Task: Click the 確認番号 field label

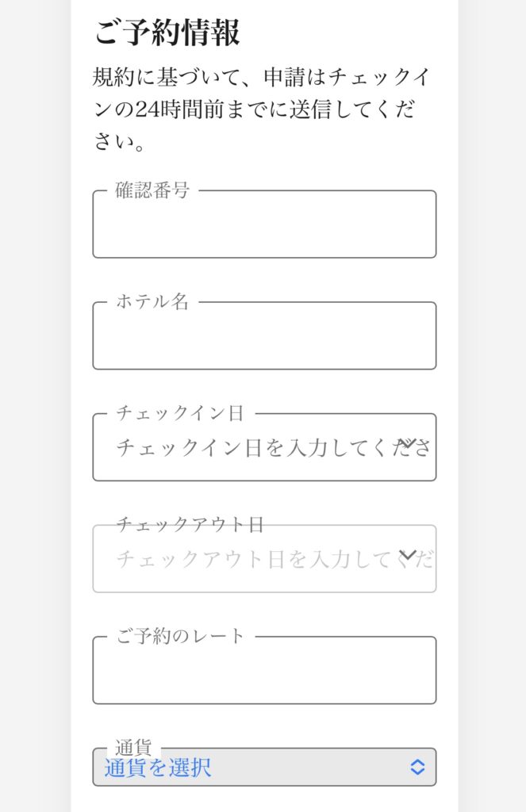Action: [x=152, y=190]
